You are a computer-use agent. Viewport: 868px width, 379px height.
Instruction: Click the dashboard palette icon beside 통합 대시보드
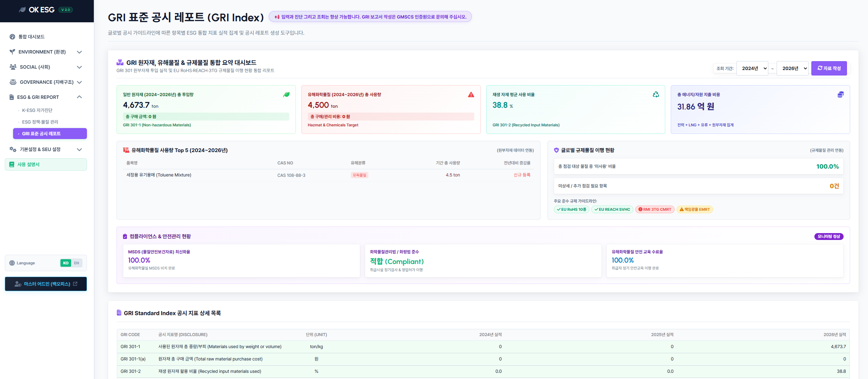(x=12, y=37)
